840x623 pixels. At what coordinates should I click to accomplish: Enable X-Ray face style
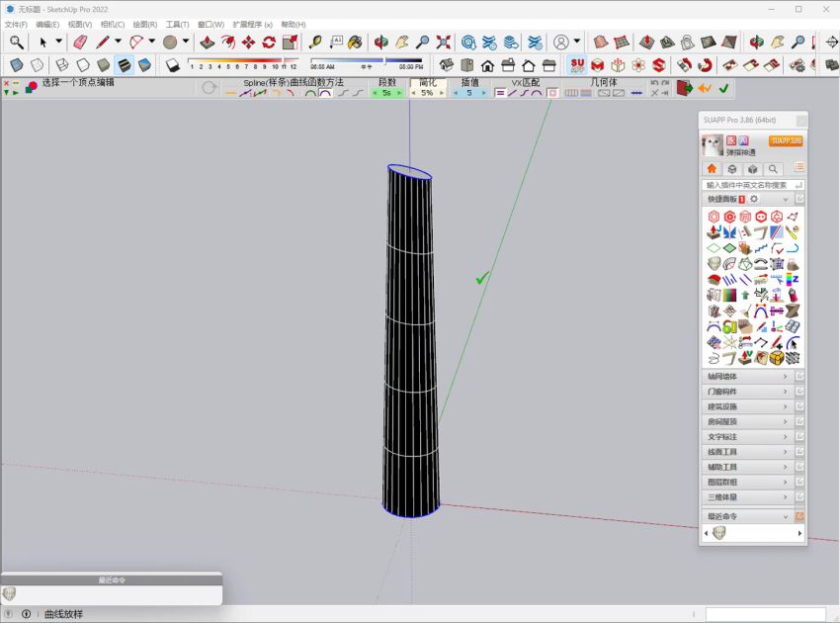tap(17, 65)
